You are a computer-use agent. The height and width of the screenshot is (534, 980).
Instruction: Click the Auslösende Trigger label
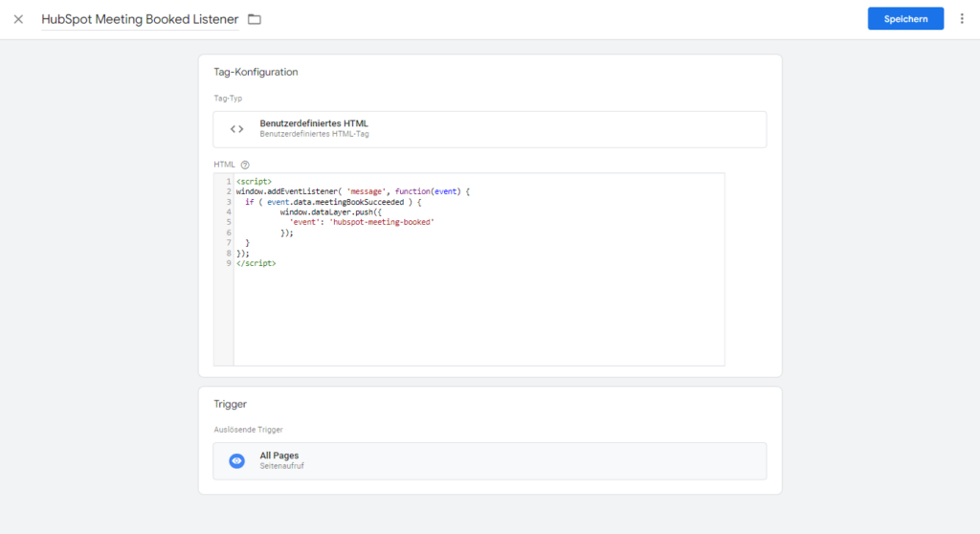click(x=248, y=430)
